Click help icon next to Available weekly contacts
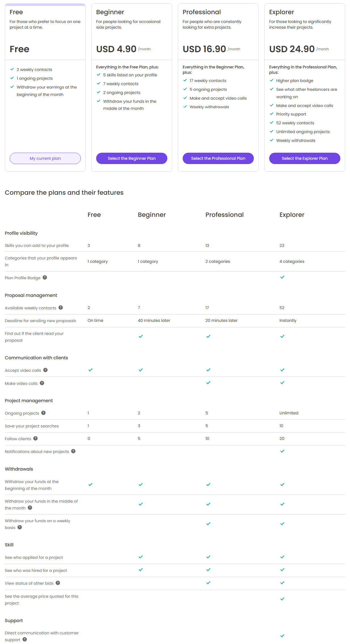Image resolution: width=350 pixels, height=644 pixels. (x=61, y=308)
